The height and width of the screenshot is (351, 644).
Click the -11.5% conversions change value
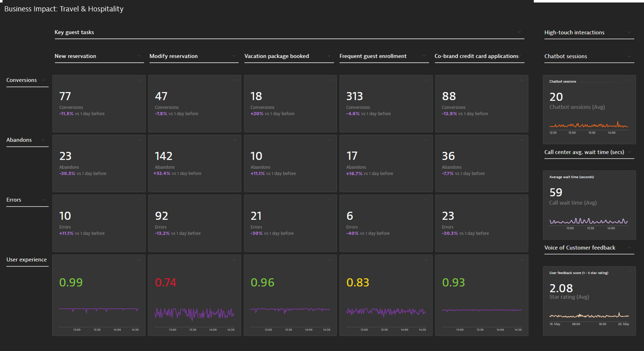[x=66, y=114]
